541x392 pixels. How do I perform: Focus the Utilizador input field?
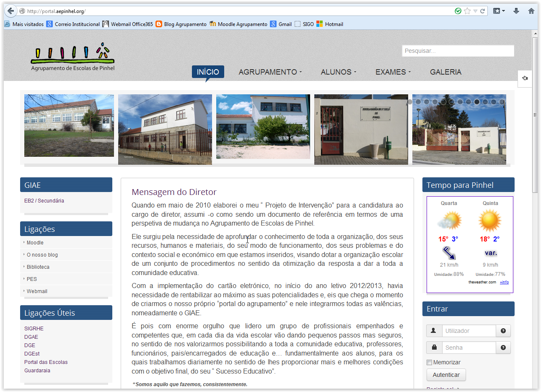469,331
